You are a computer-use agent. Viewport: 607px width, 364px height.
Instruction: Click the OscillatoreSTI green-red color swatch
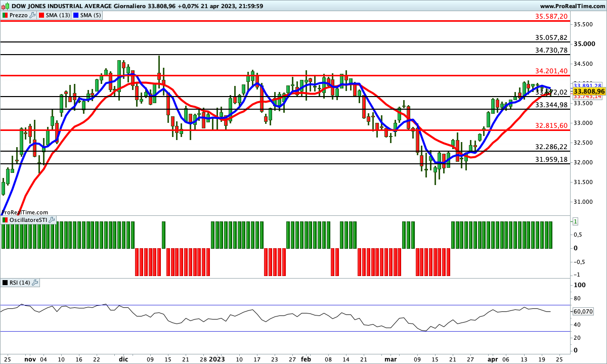tap(5, 220)
